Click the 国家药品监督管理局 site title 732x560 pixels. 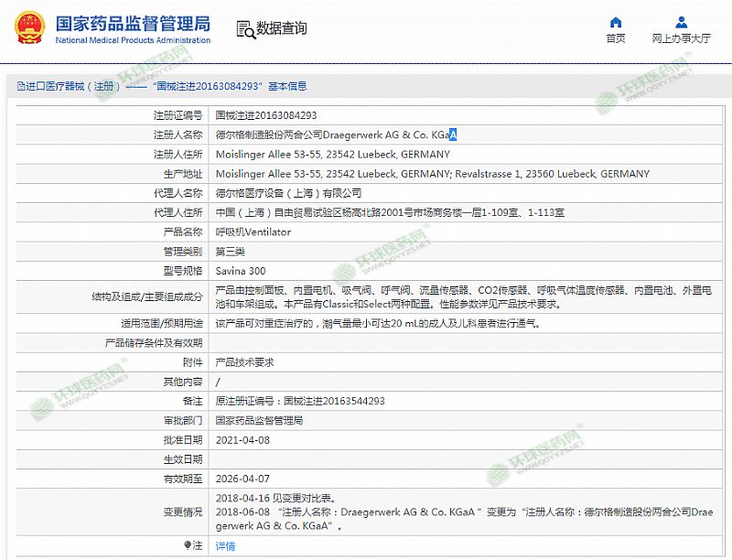coord(133,23)
